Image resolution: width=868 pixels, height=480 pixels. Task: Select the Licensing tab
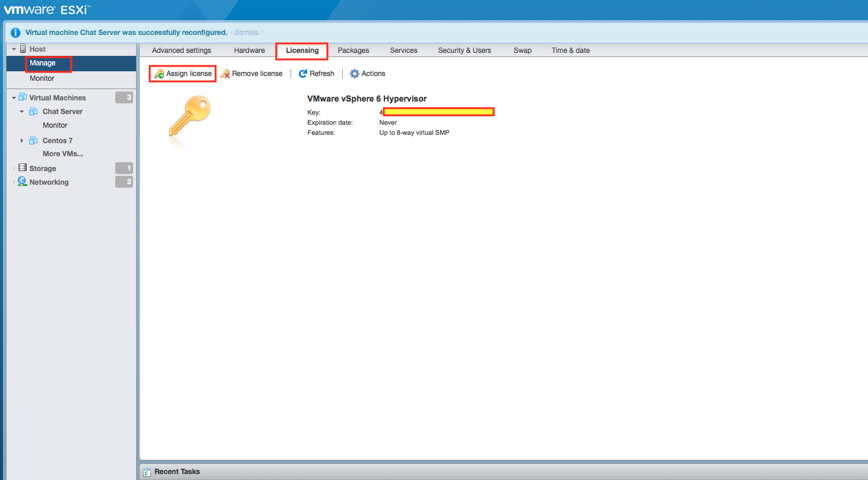point(302,50)
